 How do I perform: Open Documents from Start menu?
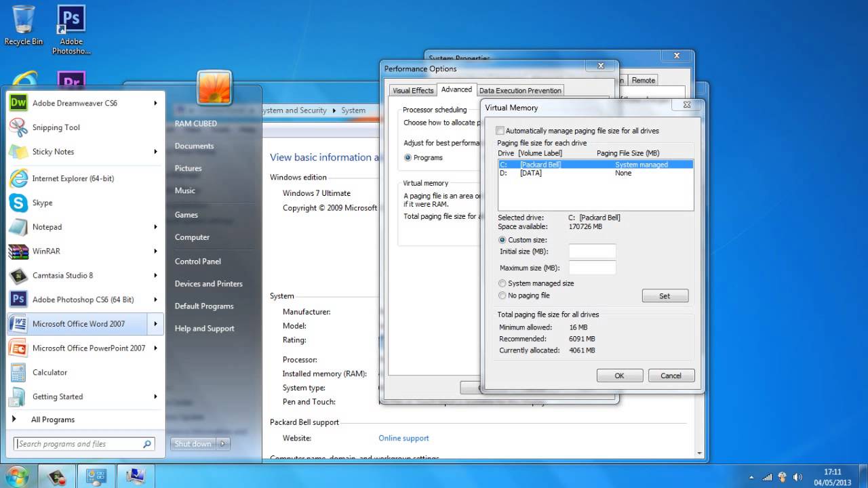194,146
